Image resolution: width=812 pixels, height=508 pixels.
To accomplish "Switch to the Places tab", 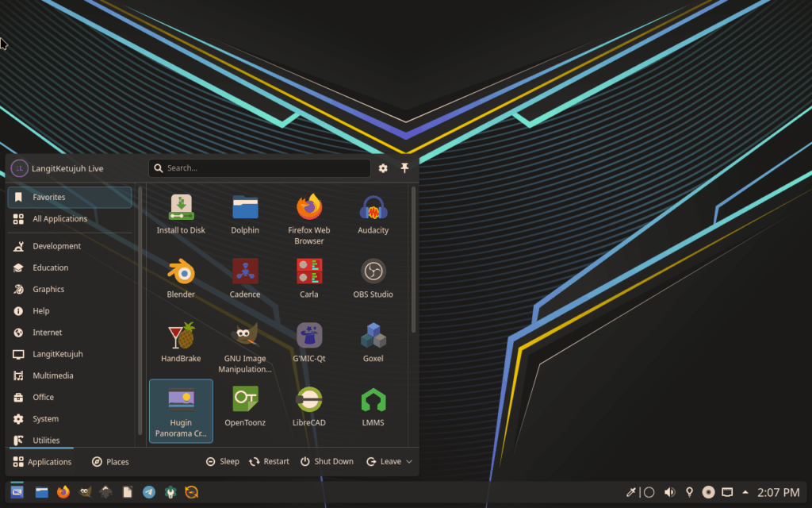I will tap(110, 461).
